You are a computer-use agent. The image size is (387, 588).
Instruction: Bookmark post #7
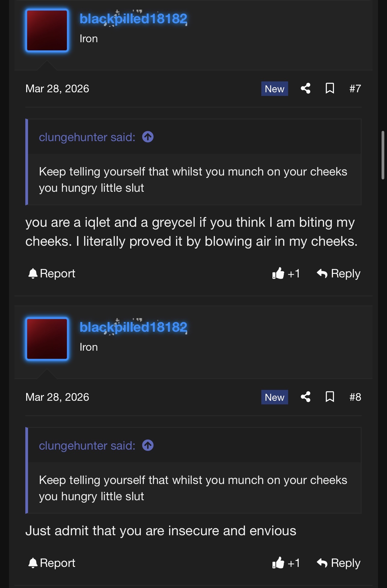pyautogui.click(x=330, y=88)
